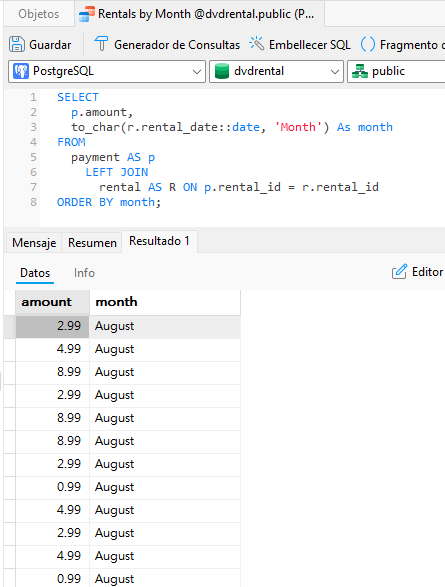Select the Resultado 1 tab
445x587 pixels.
tap(159, 241)
